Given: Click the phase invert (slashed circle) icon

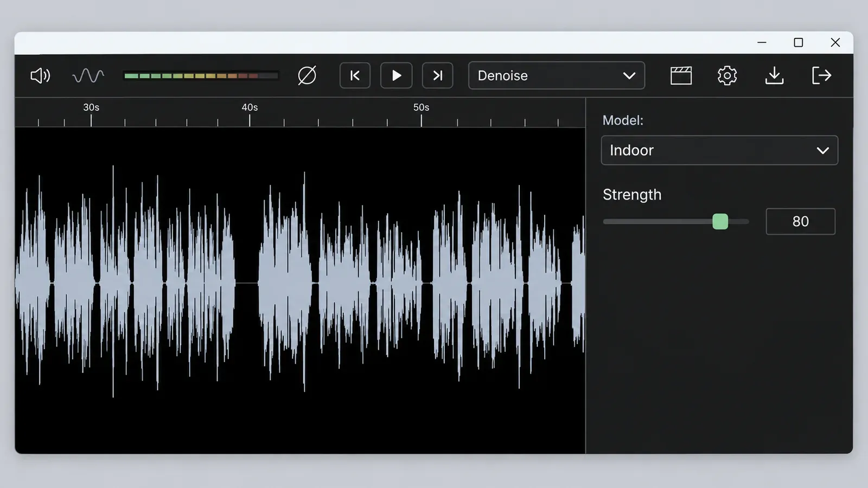Looking at the screenshot, I should coord(307,75).
